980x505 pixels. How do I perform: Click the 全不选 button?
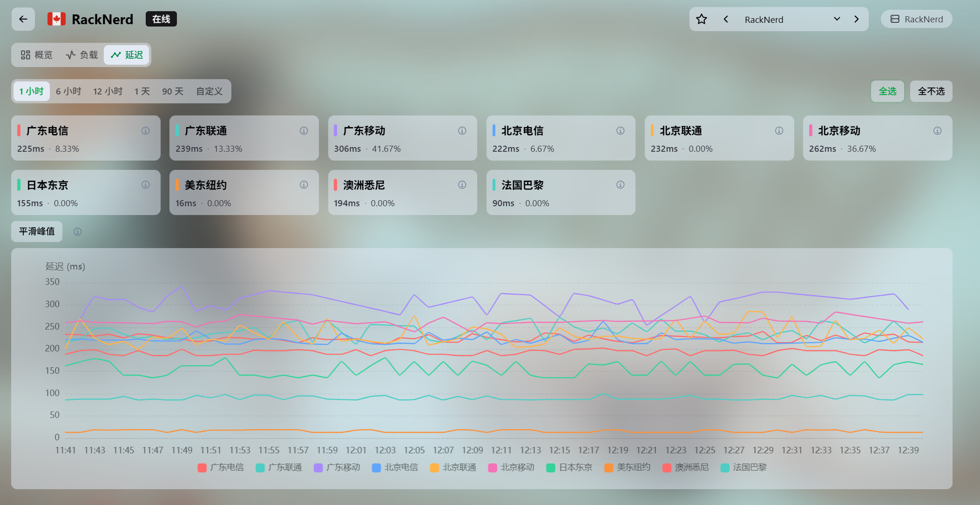coord(931,91)
